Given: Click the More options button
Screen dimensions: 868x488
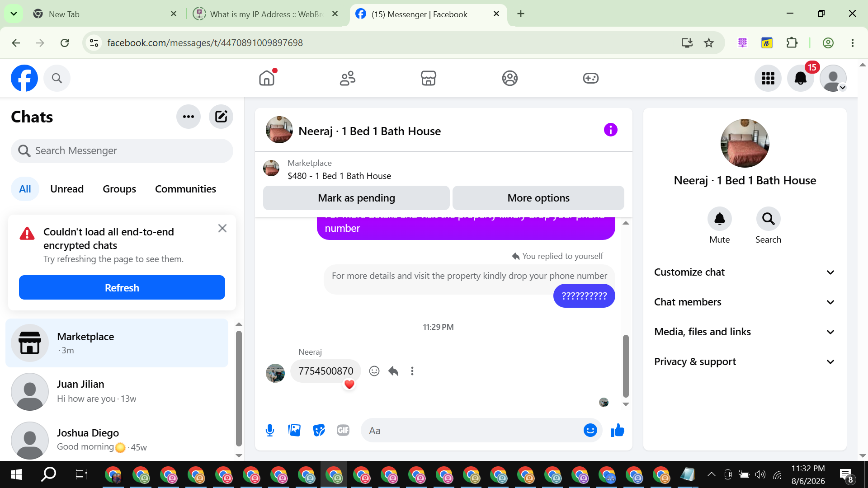Looking at the screenshot, I should point(538,198).
